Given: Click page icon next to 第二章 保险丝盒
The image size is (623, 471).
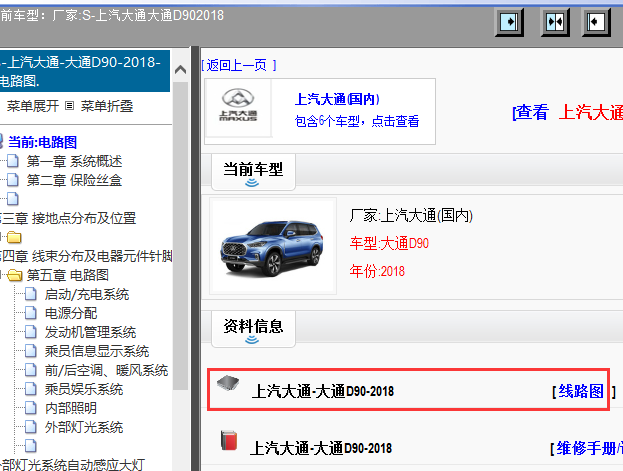Looking at the screenshot, I should pos(13,180).
